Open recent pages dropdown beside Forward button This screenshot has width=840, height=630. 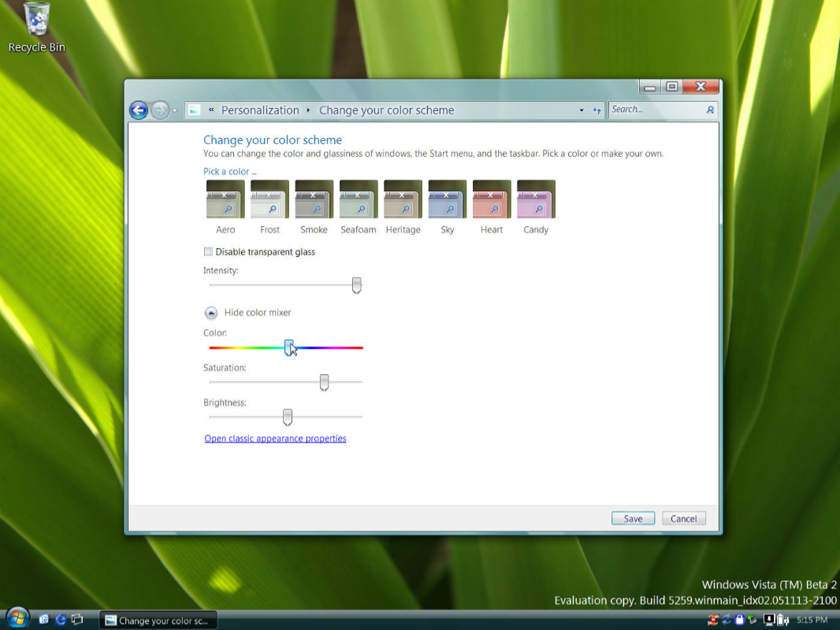[176, 110]
